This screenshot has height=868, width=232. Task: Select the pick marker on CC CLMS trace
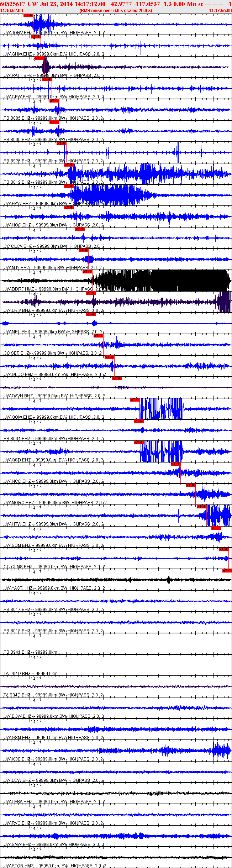click(x=223, y=549)
